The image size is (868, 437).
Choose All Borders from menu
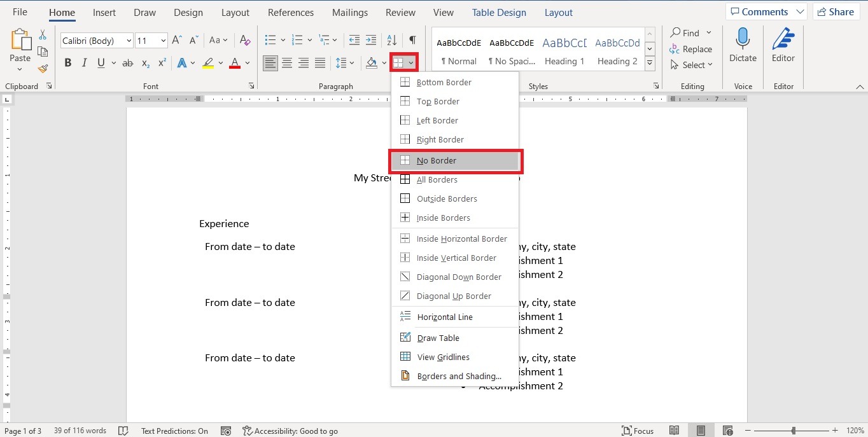click(x=455, y=179)
